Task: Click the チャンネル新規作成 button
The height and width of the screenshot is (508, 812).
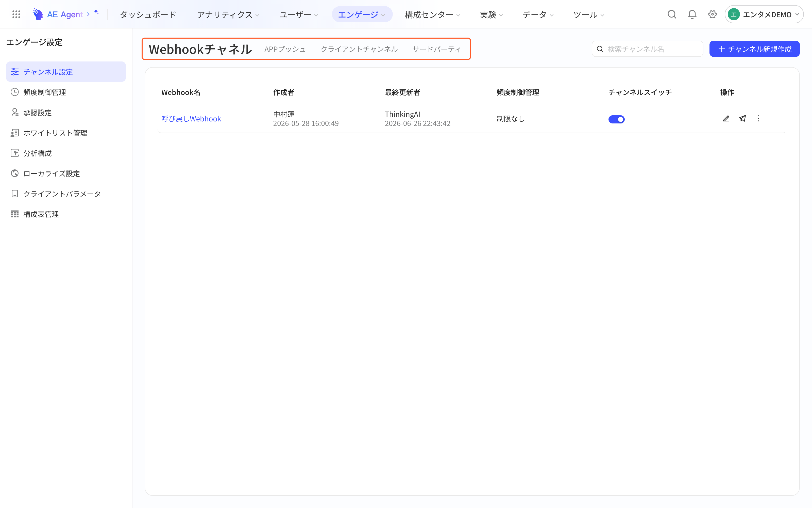Action: (754, 49)
